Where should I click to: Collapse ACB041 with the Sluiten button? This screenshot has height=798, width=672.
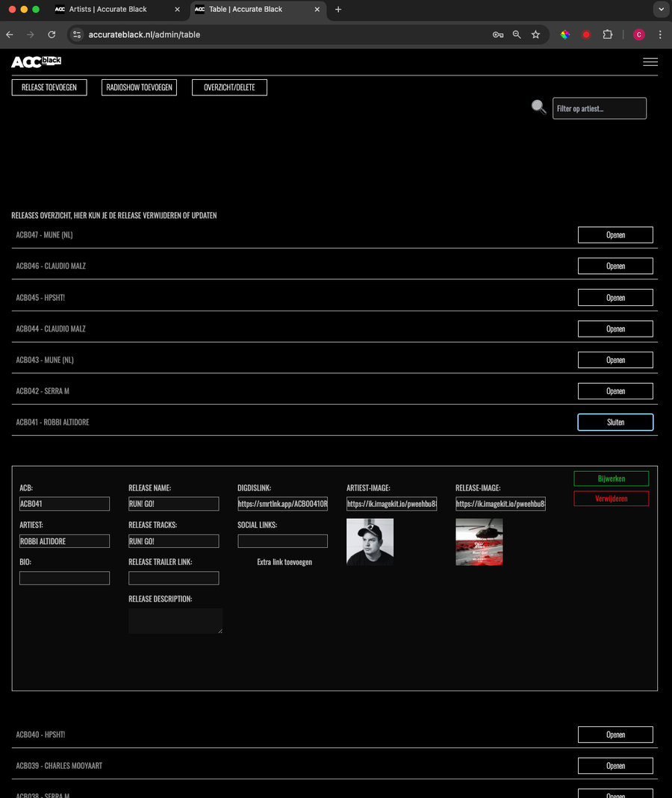[615, 422]
